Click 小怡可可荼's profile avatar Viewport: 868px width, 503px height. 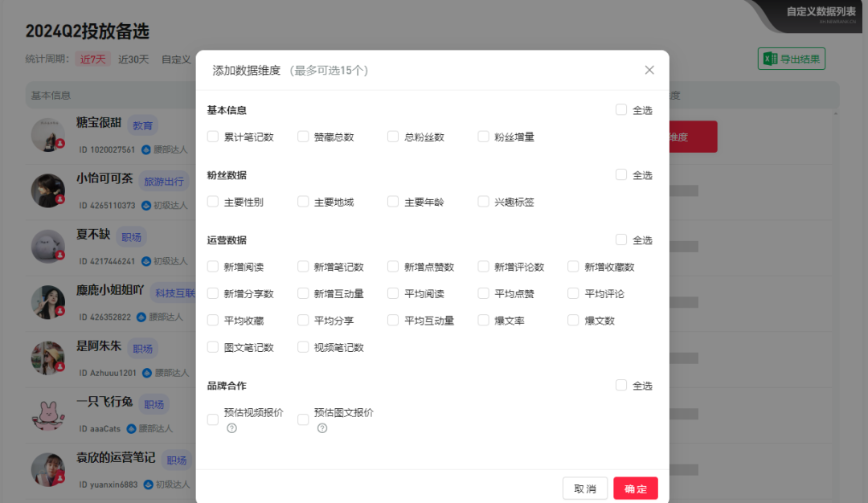point(48,190)
